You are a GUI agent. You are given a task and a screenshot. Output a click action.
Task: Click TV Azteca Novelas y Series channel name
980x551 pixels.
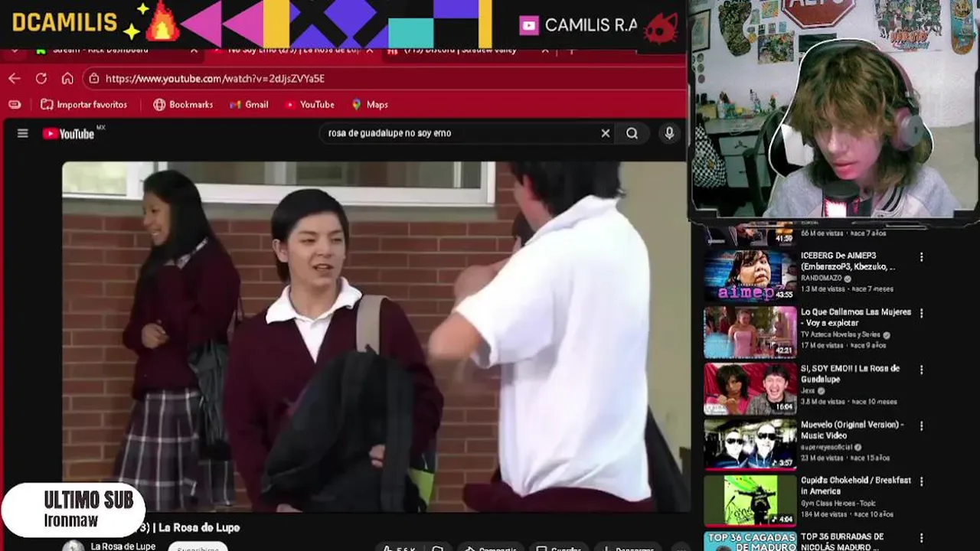point(841,335)
